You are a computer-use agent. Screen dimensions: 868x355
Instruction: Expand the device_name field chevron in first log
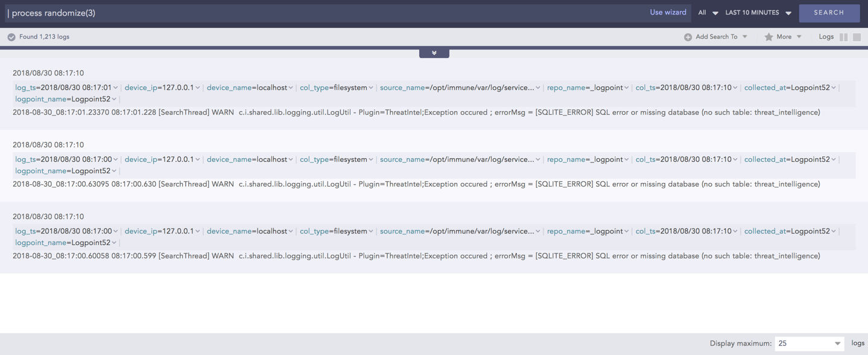point(291,87)
